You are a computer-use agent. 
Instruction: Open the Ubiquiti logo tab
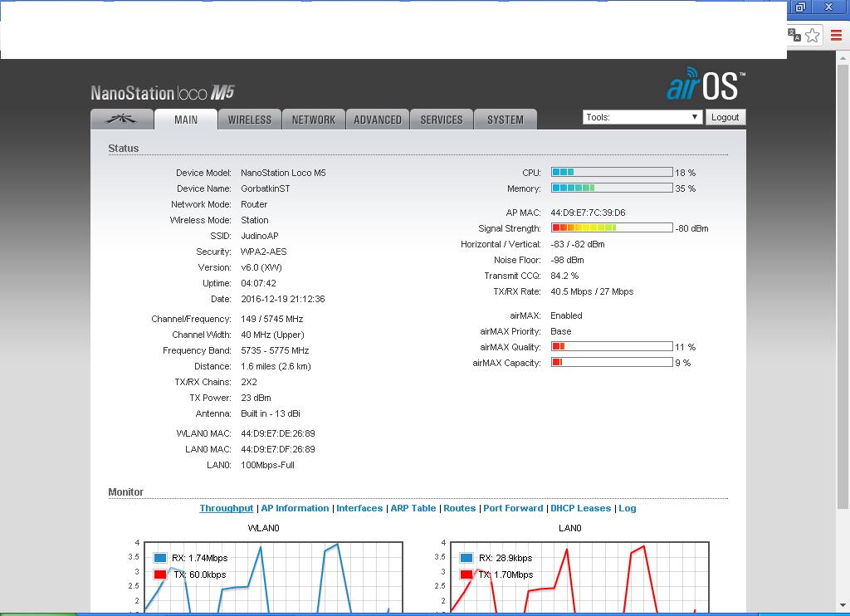[x=122, y=120]
